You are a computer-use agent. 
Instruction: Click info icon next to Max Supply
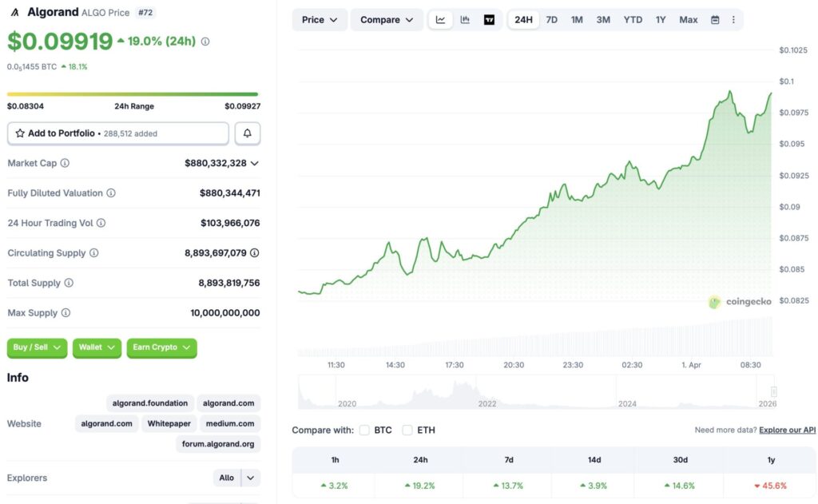(66, 313)
